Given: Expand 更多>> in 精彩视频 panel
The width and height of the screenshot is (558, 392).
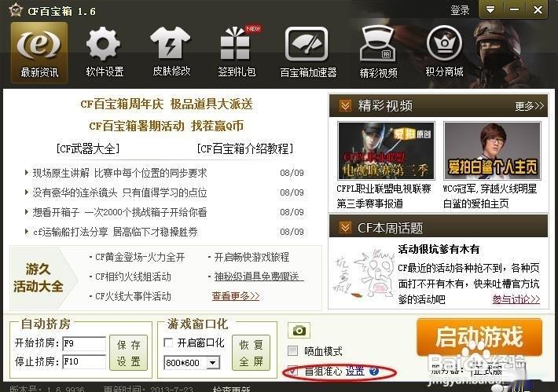Looking at the screenshot, I should click(x=529, y=106).
